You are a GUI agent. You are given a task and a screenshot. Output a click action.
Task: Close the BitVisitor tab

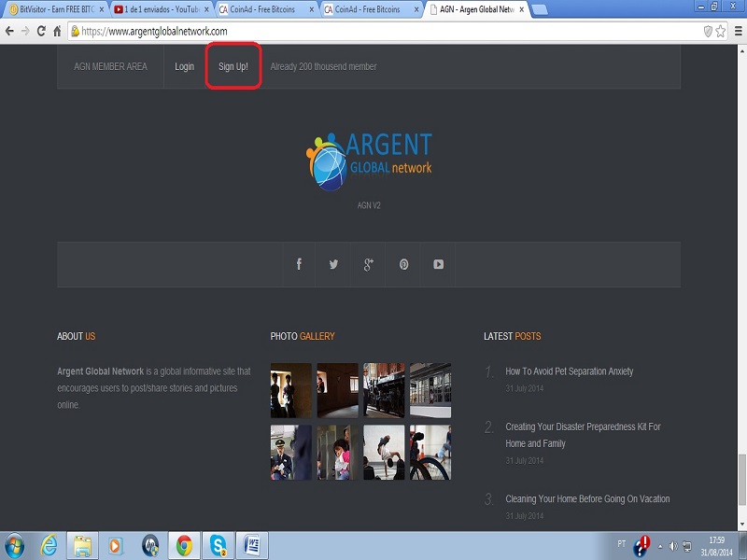pyautogui.click(x=102, y=9)
